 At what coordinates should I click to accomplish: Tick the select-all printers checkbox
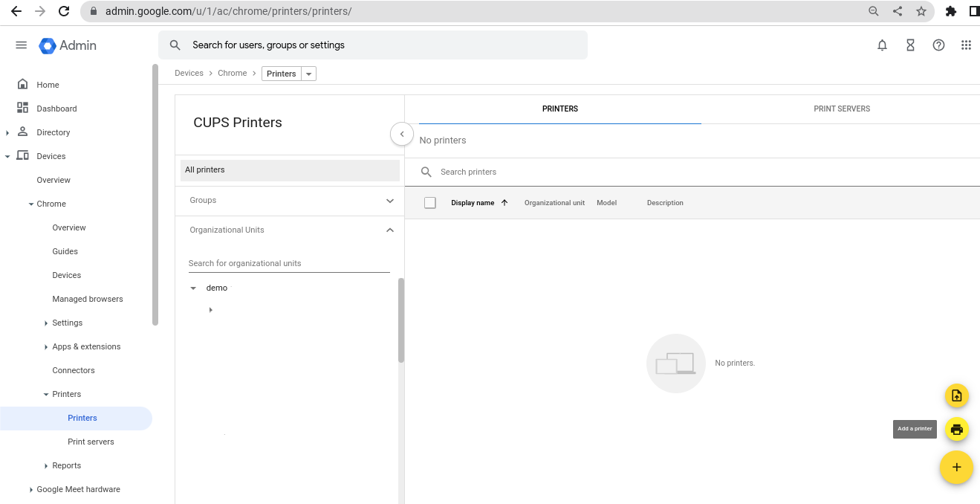click(x=429, y=203)
